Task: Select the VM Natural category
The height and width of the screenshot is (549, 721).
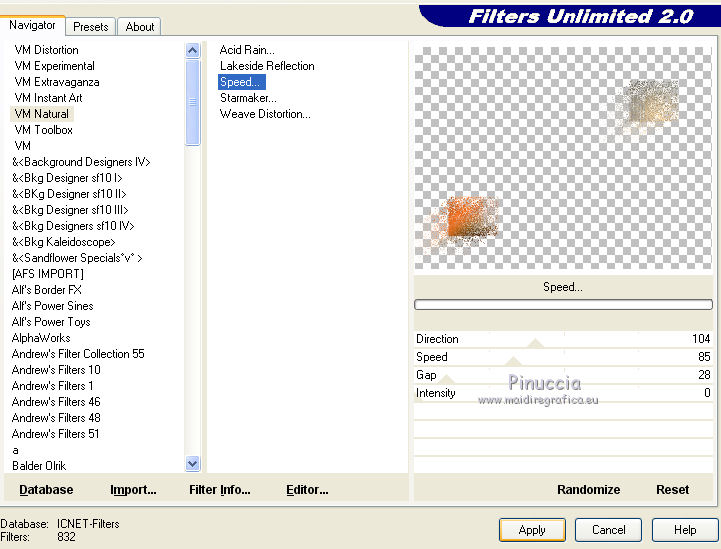Action: (41, 114)
